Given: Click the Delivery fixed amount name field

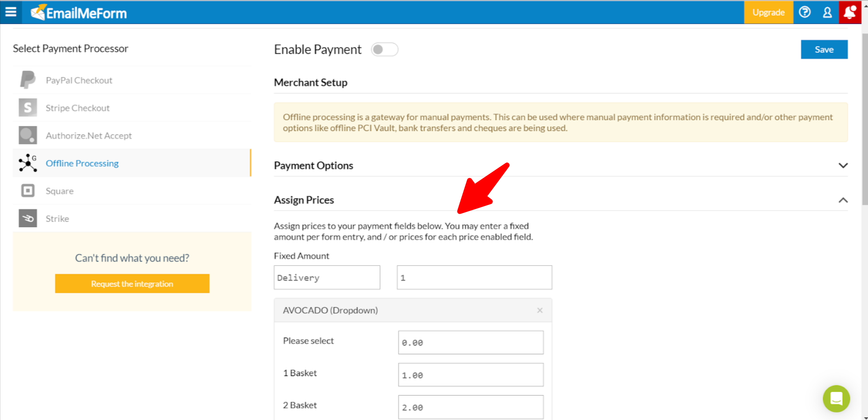Looking at the screenshot, I should point(327,277).
